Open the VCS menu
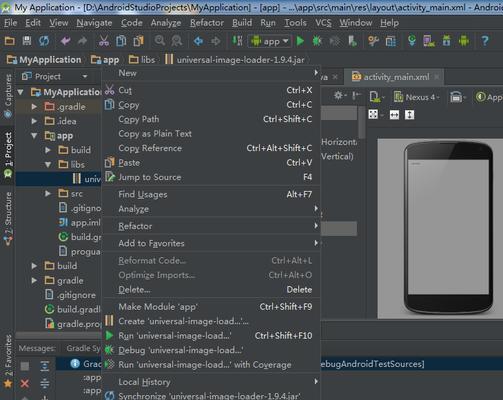 click(323, 23)
